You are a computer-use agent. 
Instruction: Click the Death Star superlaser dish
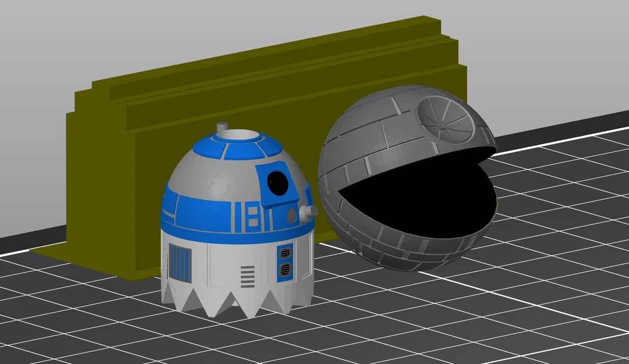(x=444, y=119)
